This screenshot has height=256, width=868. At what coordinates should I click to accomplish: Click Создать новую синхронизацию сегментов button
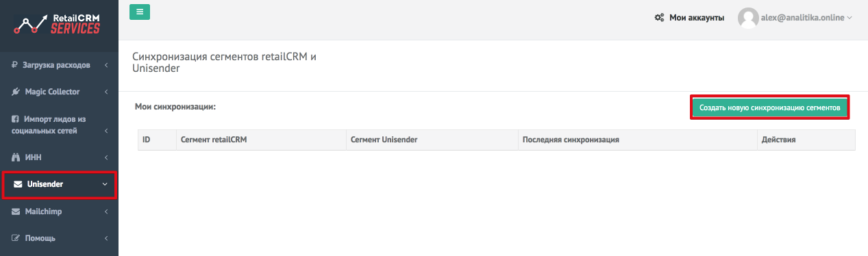[770, 108]
